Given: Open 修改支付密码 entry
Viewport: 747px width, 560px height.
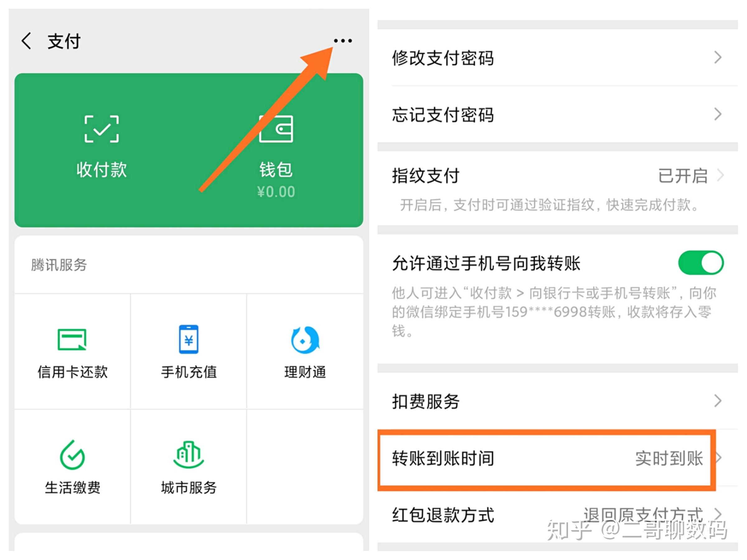Looking at the screenshot, I should [x=557, y=57].
